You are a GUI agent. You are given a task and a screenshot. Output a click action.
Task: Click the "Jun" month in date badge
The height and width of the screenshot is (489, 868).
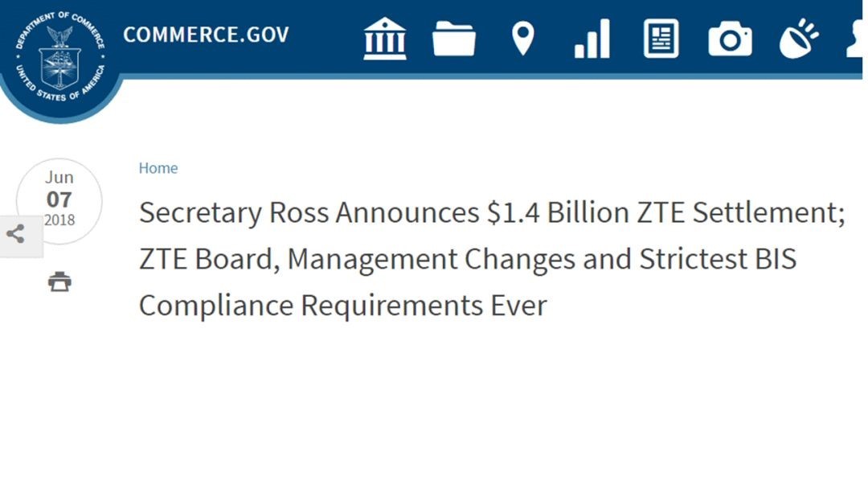click(59, 177)
